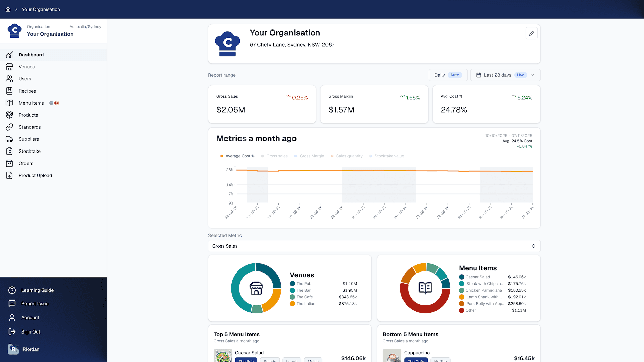Click Sign Out
The image size is (644, 362).
(x=31, y=331)
